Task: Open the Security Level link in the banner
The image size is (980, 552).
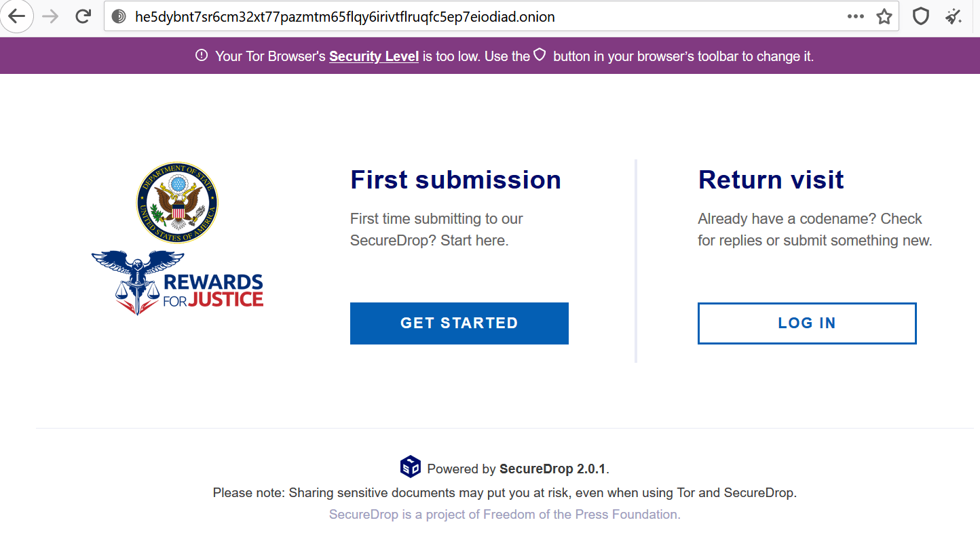Action: (x=374, y=56)
